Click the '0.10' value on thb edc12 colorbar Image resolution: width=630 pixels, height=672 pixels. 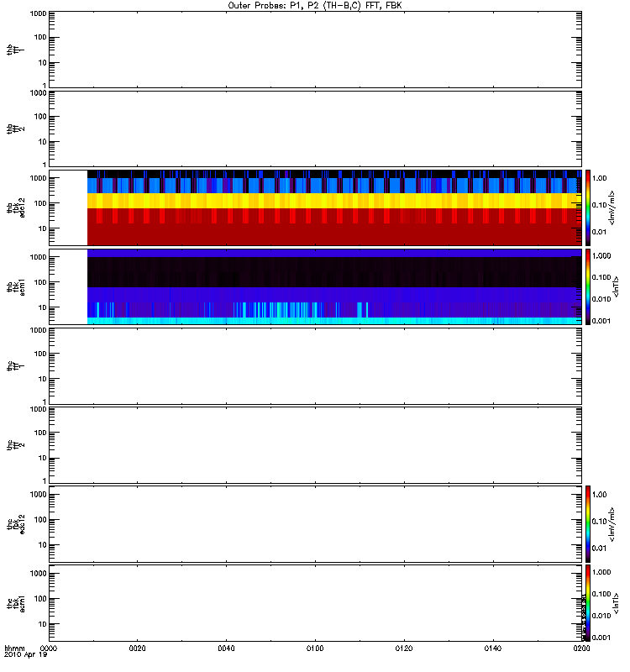pyautogui.click(x=600, y=205)
